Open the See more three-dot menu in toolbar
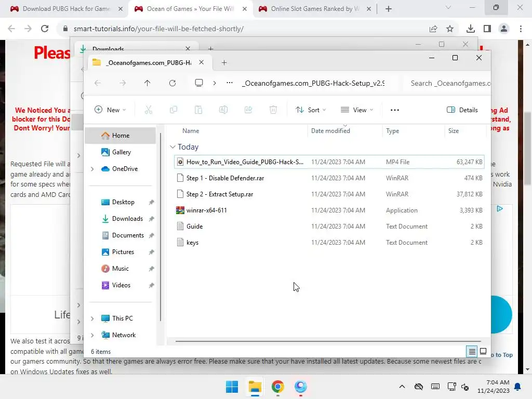 pos(395,110)
